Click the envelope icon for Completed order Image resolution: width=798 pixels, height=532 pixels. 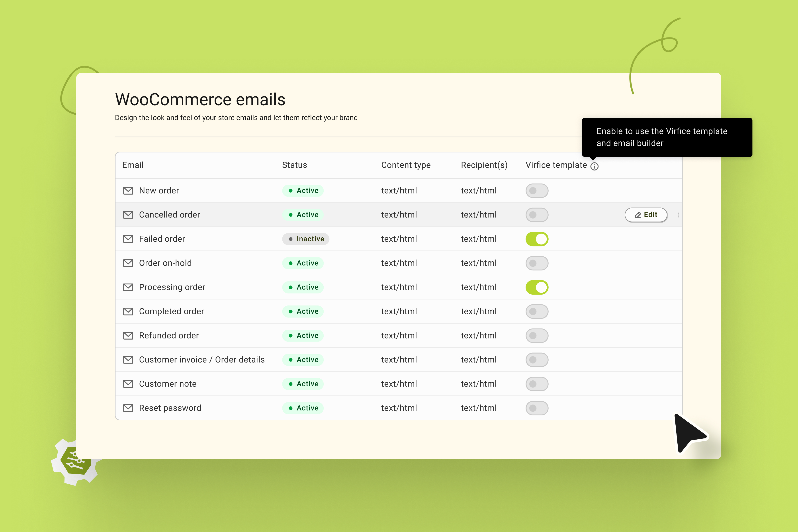(x=128, y=311)
